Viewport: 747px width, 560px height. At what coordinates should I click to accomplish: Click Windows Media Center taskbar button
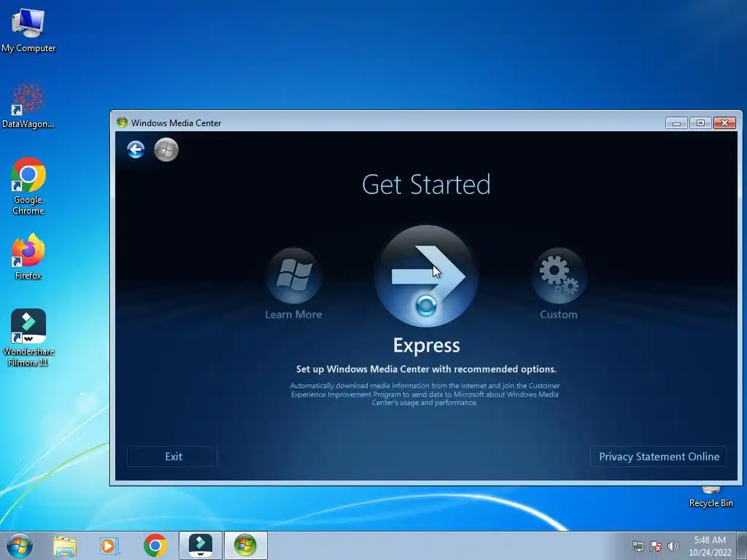[x=246, y=545]
